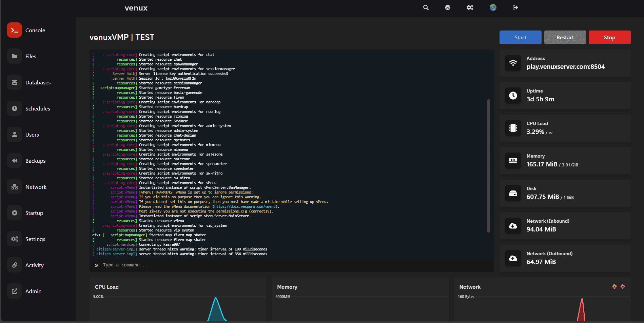Open the Databases section icon
Image resolution: width=644 pixels, height=323 pixels.
(15, 82)
